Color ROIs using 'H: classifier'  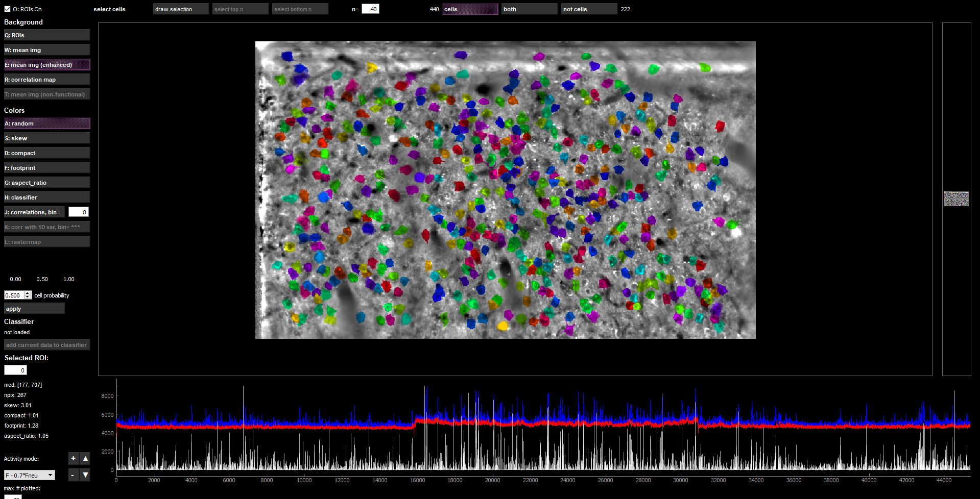tap(46, 197)
